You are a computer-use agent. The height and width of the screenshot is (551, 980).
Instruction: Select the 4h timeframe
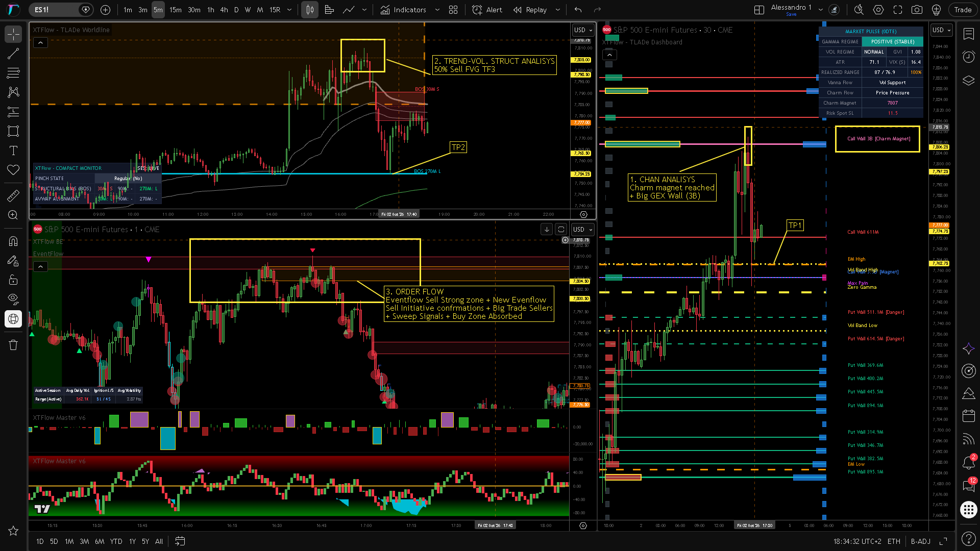[x=224, y=10]
